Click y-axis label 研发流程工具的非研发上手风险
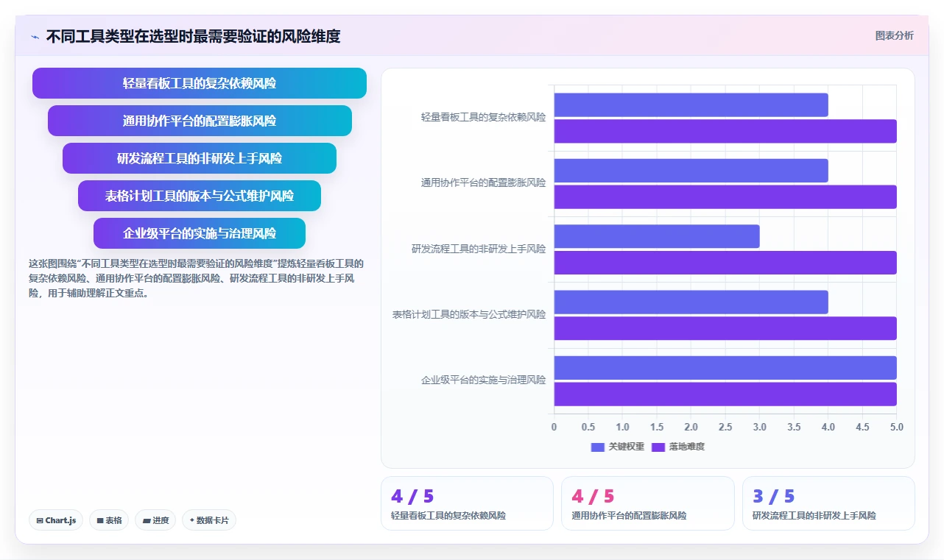The height and width of the screenshot is (560, 944). [479, 249]
